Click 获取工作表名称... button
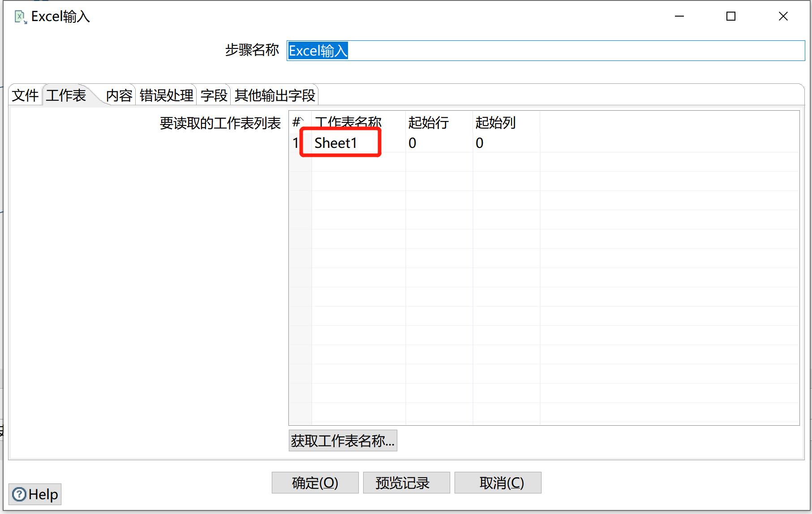The height and width of the screenshot is (514, 812). pos(343,441)
